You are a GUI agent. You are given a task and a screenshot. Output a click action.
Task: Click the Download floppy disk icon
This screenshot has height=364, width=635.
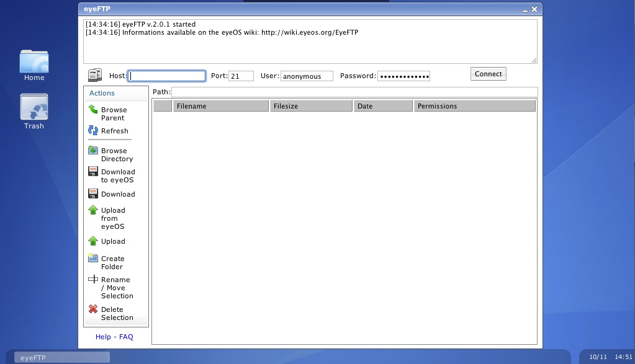[93, 193]
